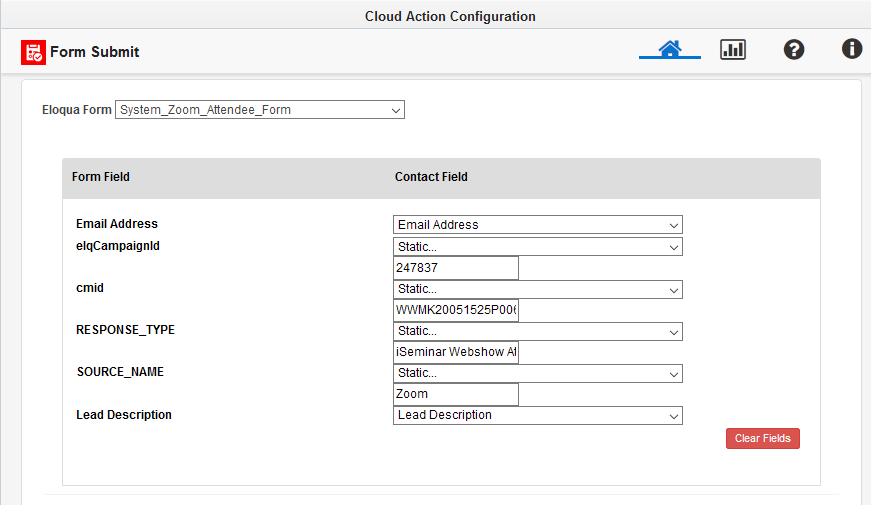Click the cmid static value input

457,310
